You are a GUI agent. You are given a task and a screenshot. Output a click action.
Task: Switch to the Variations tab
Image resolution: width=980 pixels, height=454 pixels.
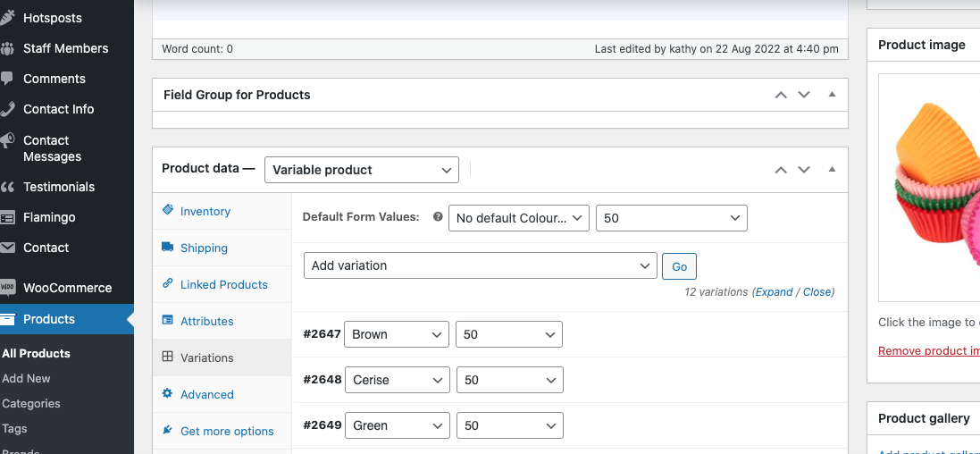(x=206, y=357)
